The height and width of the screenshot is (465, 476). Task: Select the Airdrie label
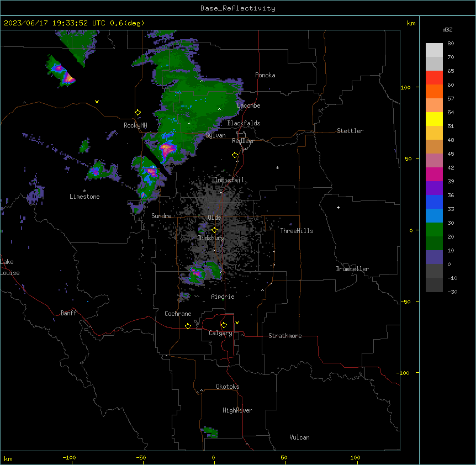coord(223,297)
